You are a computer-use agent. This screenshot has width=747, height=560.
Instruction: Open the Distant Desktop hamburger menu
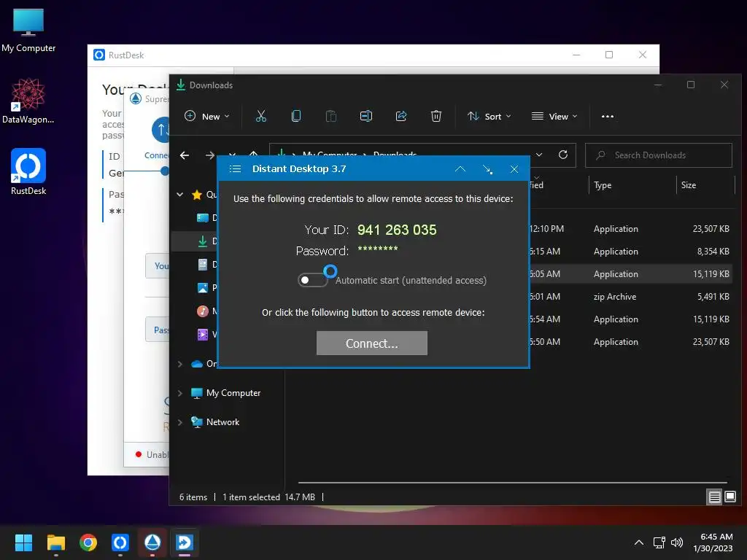tap(235, 169)
